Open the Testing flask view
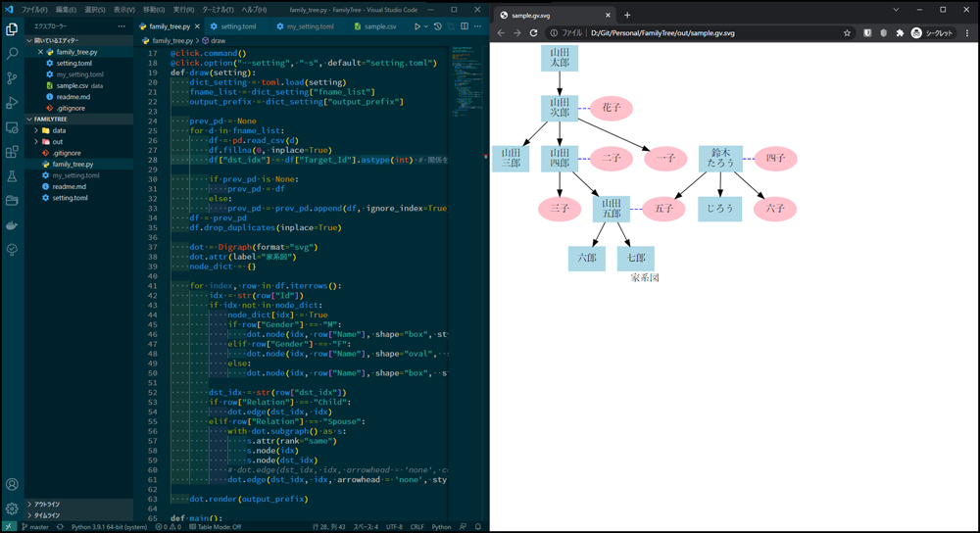The width and height of the screenshot is (980, 533). click(12, 176)
